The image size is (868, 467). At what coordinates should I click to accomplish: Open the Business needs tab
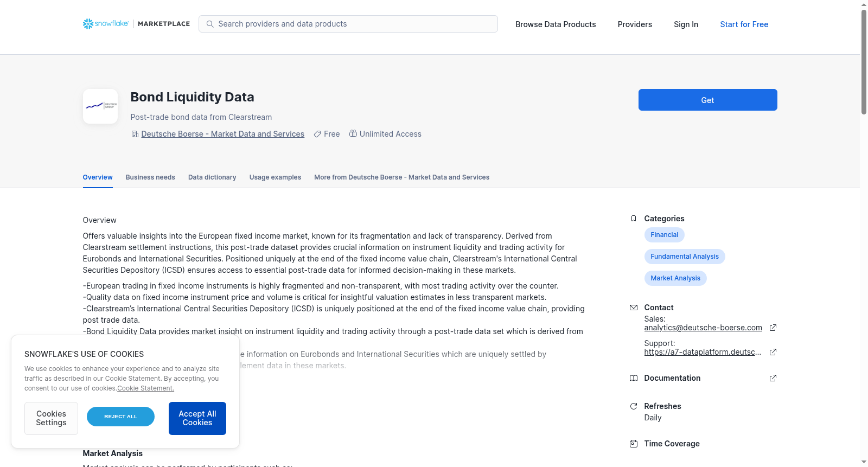pyautogui.click(x=150, y=177)
